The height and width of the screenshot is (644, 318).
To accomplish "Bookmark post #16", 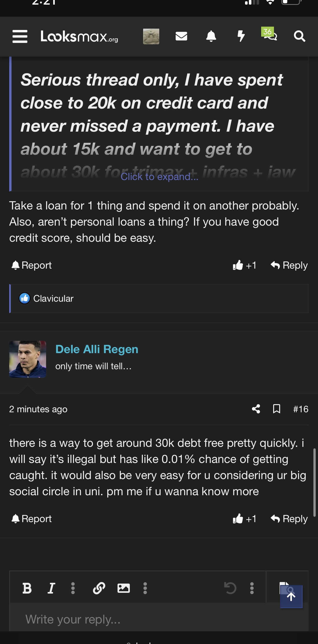I will (x=277, y=409).
